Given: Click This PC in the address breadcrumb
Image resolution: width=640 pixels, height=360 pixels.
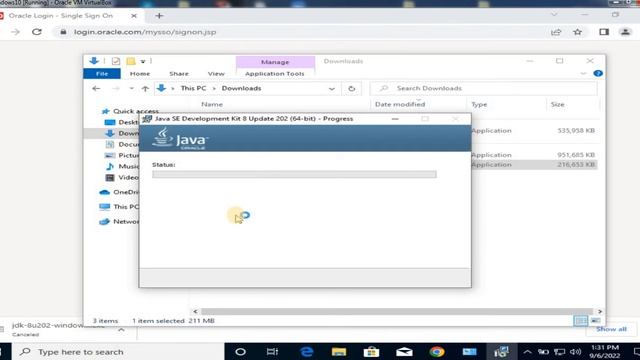Looking at the screenshot, I should pyautogui.click(x=193, y=88).
